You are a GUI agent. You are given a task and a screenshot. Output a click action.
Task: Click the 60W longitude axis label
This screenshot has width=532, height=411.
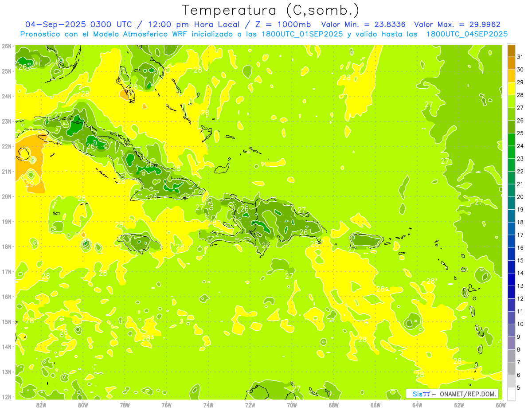click(x=501, y=405)
